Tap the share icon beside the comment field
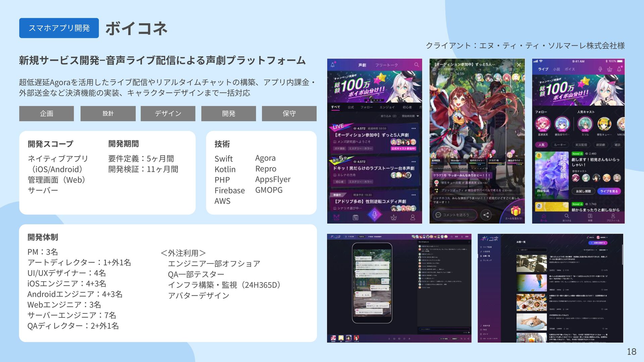This screenshot has width=644, height=362. coord(486,215)
